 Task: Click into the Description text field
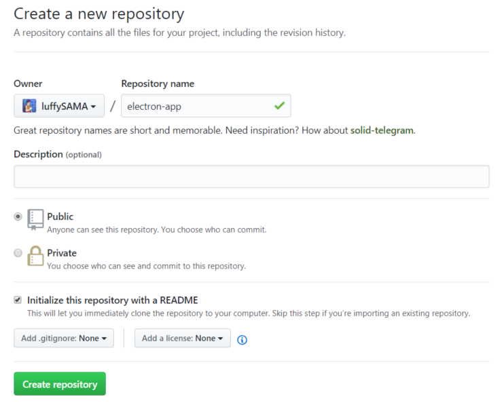(x=251, y=176)
